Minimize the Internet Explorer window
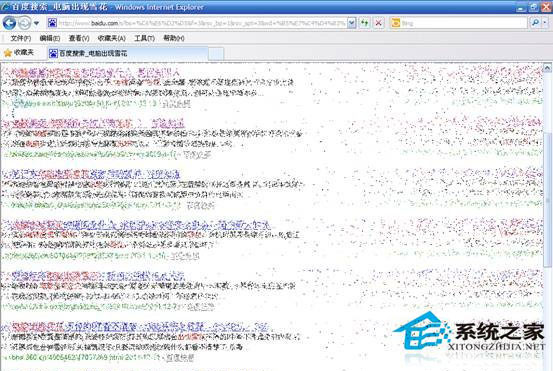The image size is (553, 371). [x=521, y=7]
